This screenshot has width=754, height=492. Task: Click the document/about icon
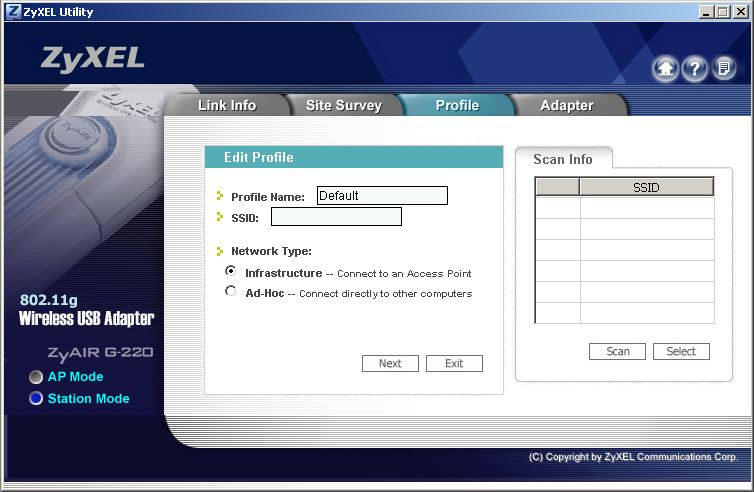click(x=724, y=68)
